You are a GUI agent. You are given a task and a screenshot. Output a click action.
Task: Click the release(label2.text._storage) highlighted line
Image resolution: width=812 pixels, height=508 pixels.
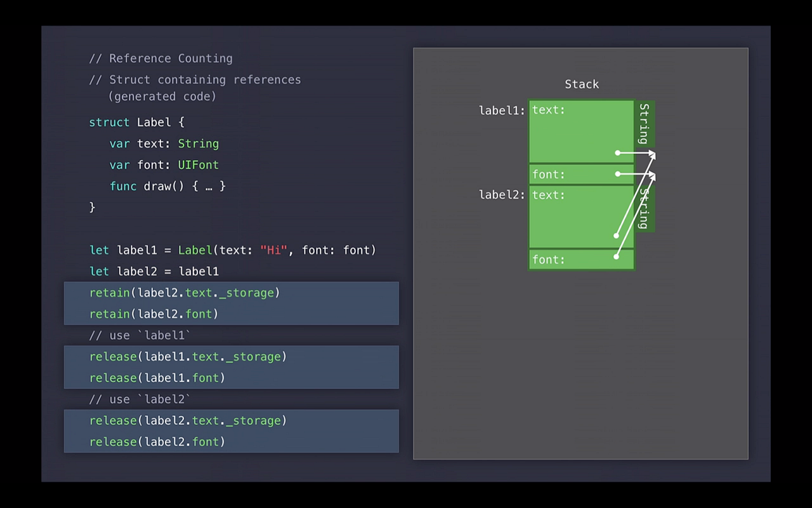187,420
